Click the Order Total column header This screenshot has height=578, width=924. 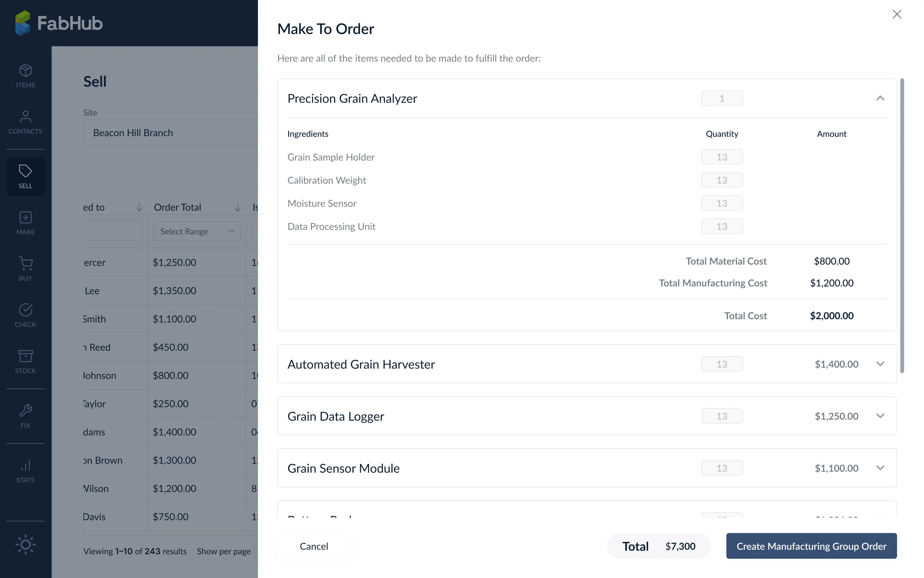[x=177, y=207]
